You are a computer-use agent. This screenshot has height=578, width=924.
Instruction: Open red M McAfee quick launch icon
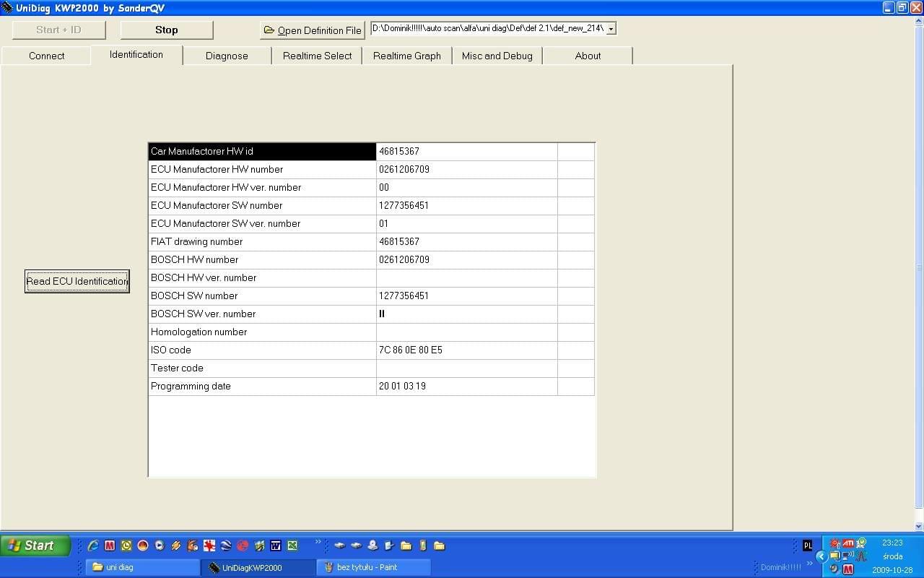pos(110,545)
